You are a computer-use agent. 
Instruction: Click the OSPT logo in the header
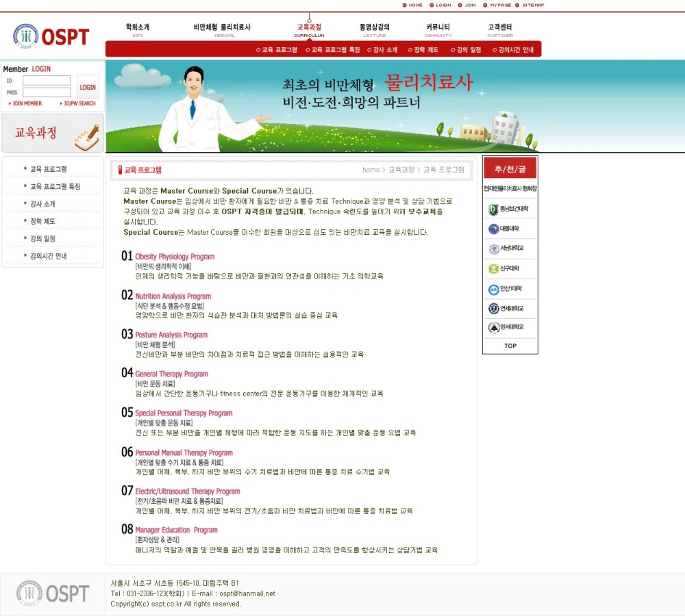51,36
